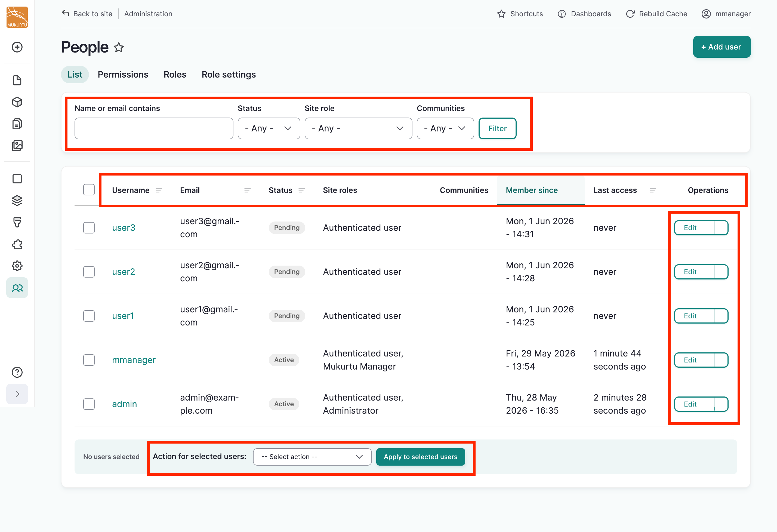
Task: Click the Pending badge in user3 row
Action: point(286,228)
